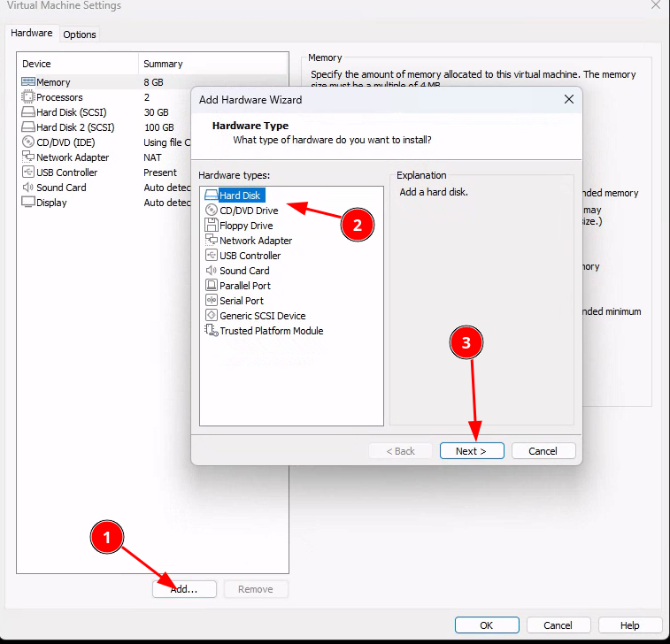Image resolution: width=670 pixels, height=644 pixels.
Task: Open Help for Virtual Machine Settings
Action: pos(629,625)
